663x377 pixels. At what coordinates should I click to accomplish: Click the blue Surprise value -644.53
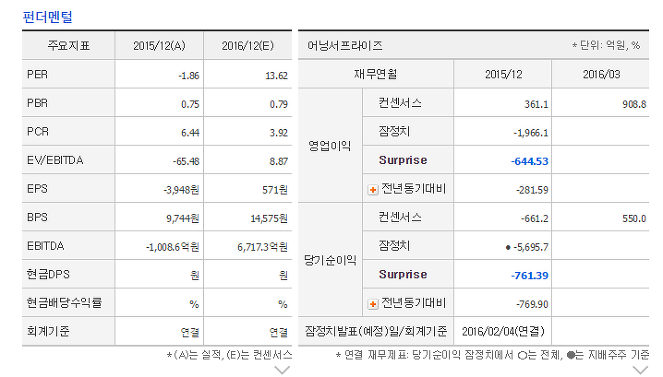click(529, 161)
